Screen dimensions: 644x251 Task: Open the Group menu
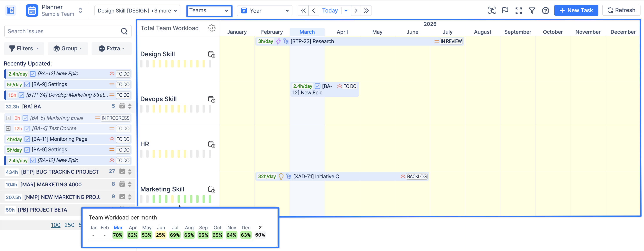(x=68, y=48)
